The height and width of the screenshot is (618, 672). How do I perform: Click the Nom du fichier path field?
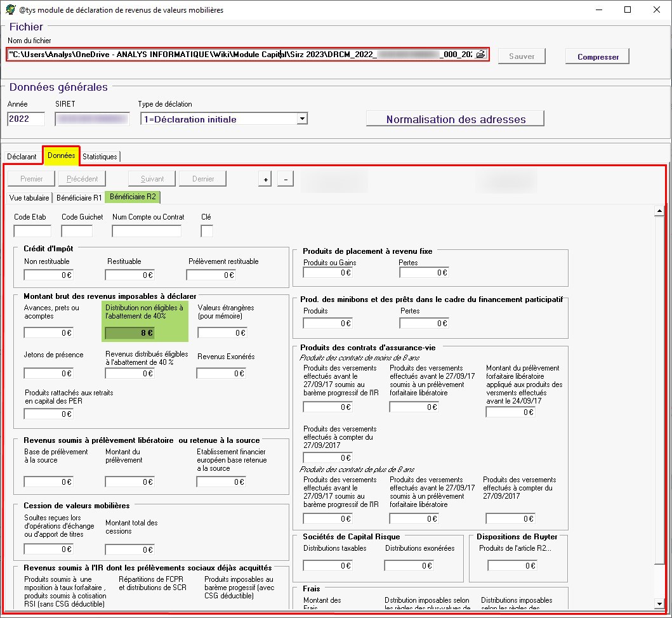pos(241,55)
